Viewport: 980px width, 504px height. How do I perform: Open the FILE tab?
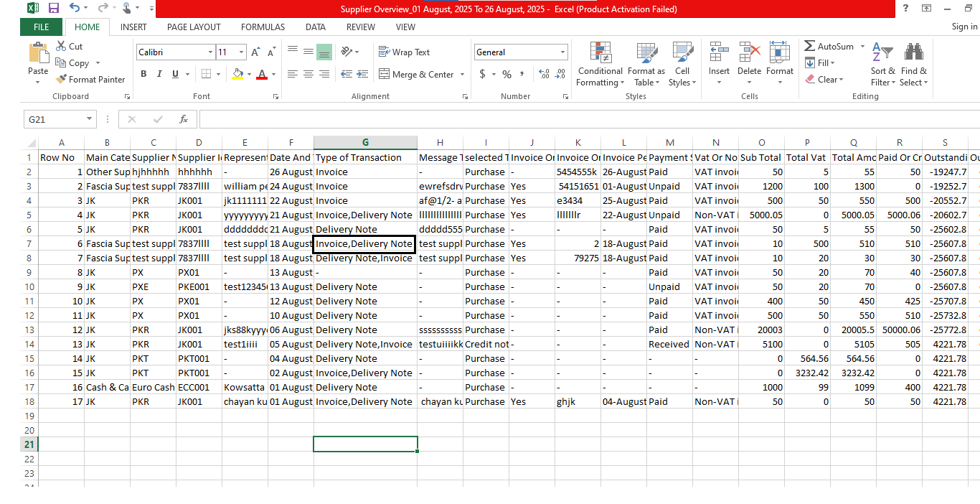click(x=41, y=27)
